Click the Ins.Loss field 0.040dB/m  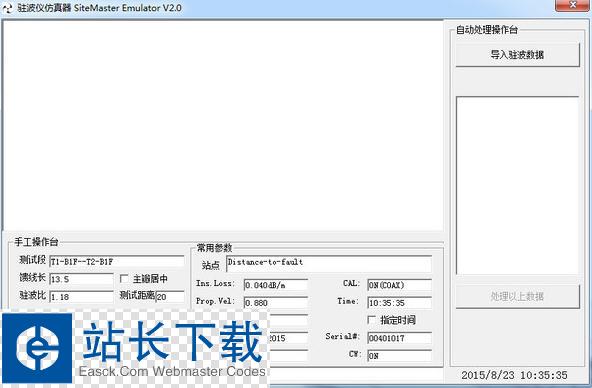276,285
